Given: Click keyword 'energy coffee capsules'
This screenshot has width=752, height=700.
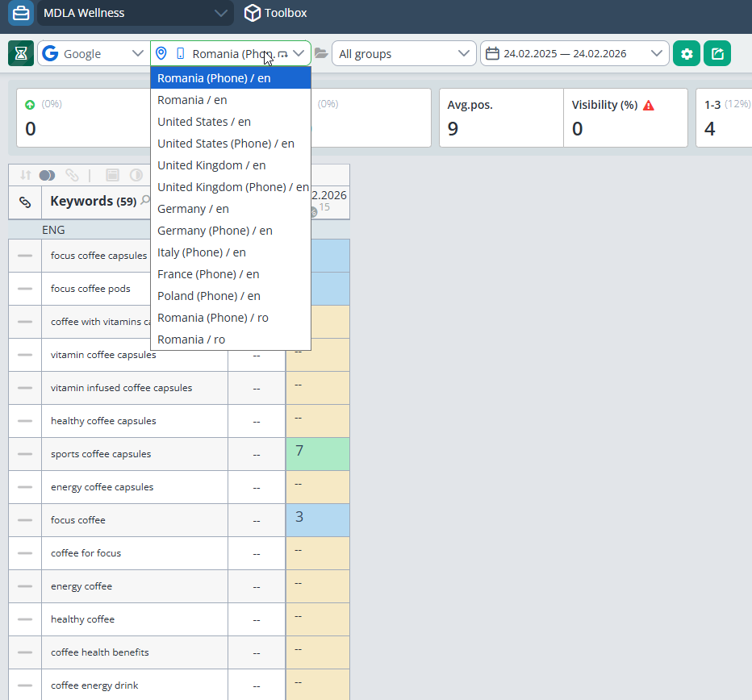Looking at the screenshot, I should pos(102,487).
